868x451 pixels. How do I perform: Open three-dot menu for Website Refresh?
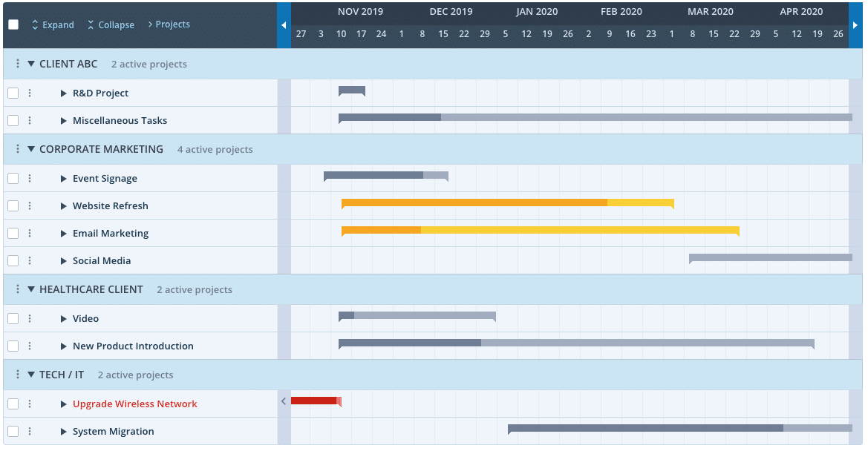coord(30,206)
